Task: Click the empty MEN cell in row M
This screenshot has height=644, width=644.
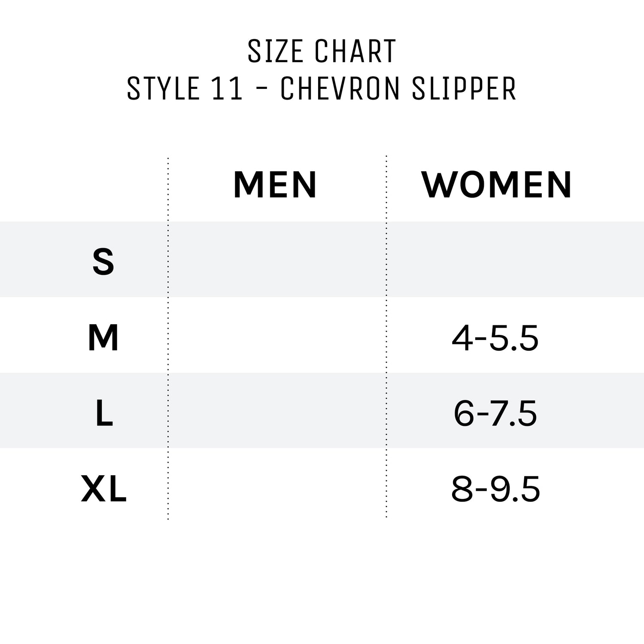Action: pyautogui.click(x=277, y=335)
